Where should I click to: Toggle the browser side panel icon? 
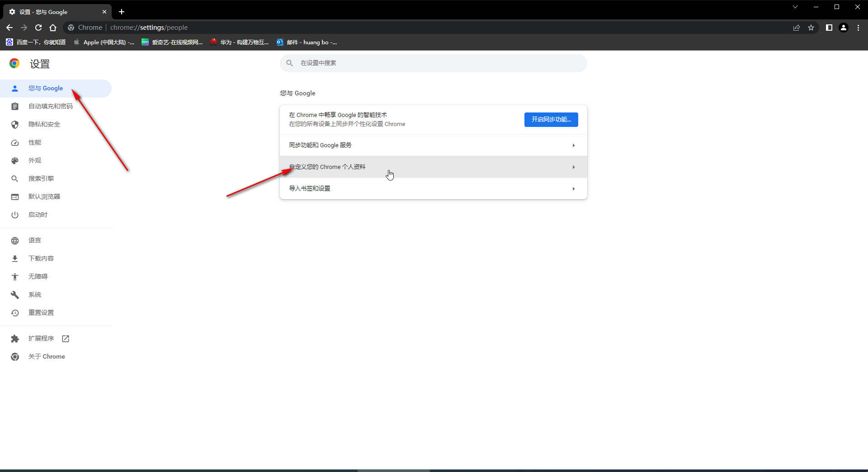pos(829,28)
